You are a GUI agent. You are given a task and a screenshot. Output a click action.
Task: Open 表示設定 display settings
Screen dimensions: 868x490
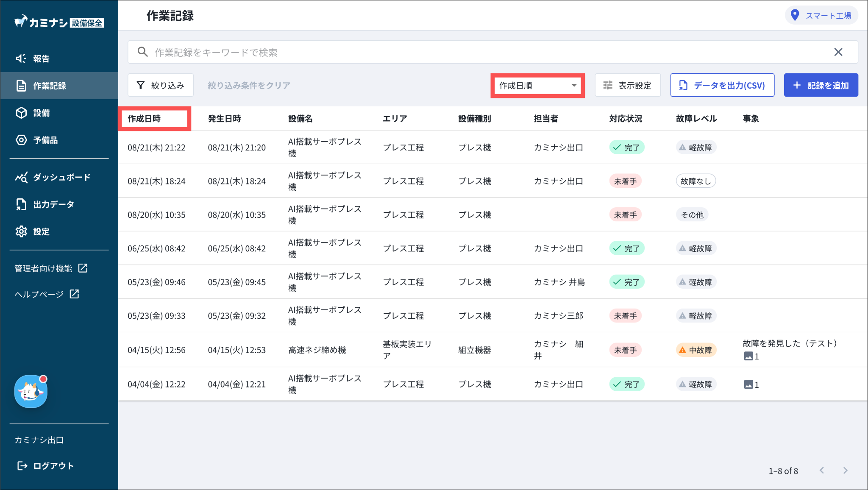[627, 85]
